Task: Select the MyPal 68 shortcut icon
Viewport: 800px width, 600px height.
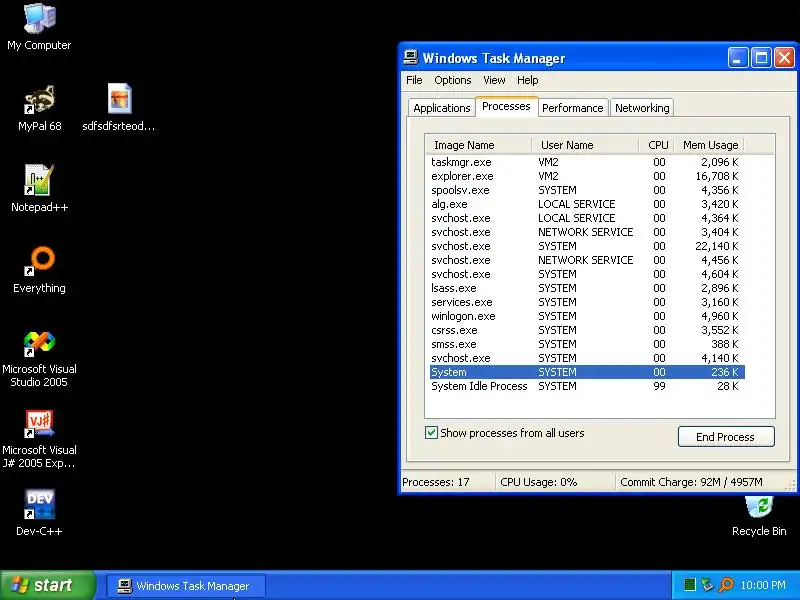Action: tap(39, 108)
